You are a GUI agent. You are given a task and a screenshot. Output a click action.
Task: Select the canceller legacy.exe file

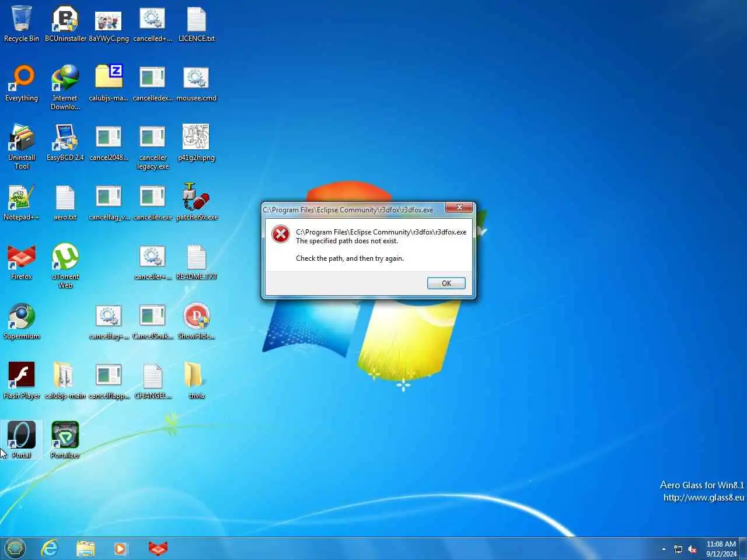point(152,147)
